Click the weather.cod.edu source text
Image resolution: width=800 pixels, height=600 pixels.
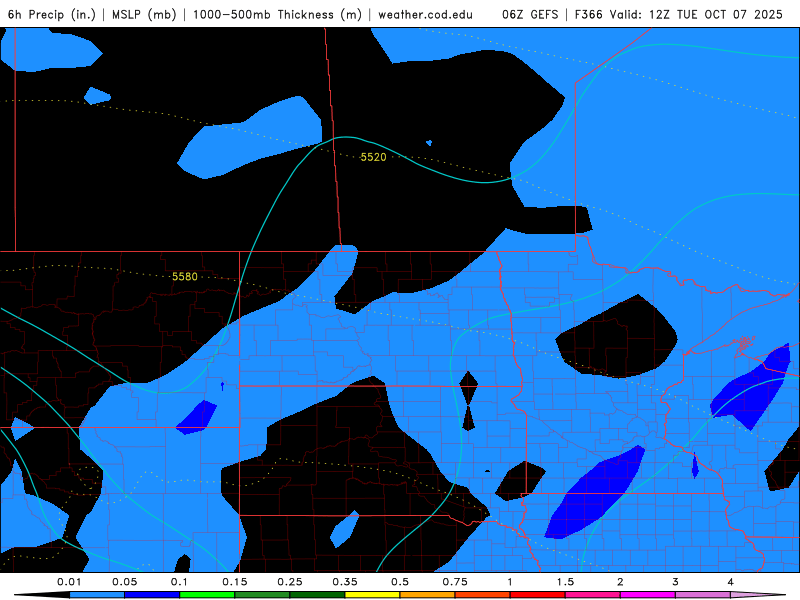click(x=425, y=14)
